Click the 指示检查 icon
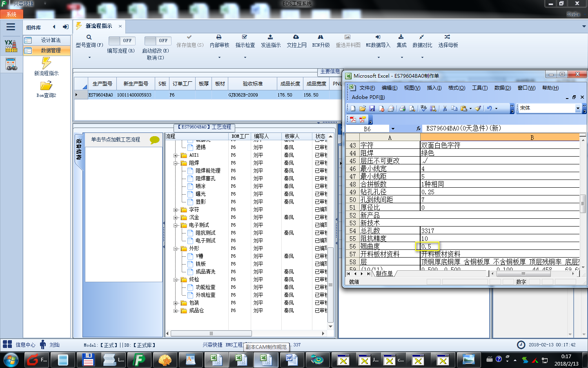This screenshot has width=588, height=368. pos(245,37)
